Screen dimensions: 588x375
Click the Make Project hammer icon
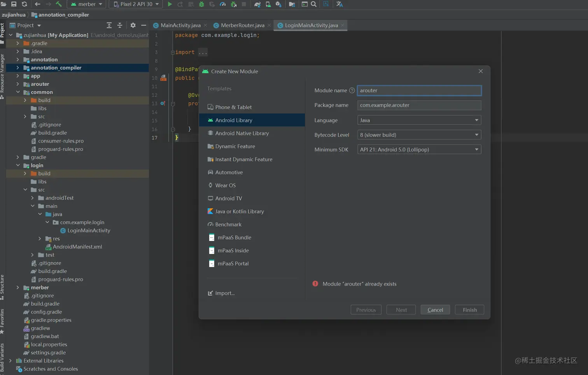click(x=59, y=4)
